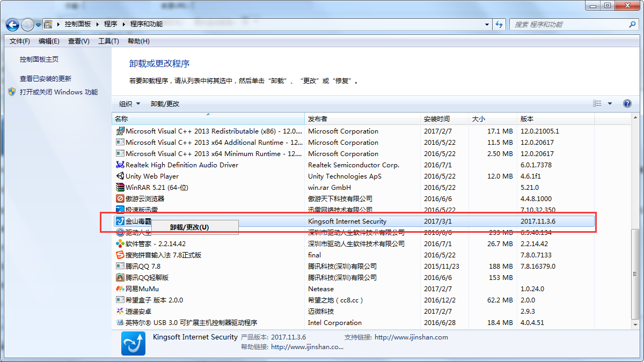Click win.rar GmbH publisher cell
This screenshot has height=362, width=644.
click(330, 187)
